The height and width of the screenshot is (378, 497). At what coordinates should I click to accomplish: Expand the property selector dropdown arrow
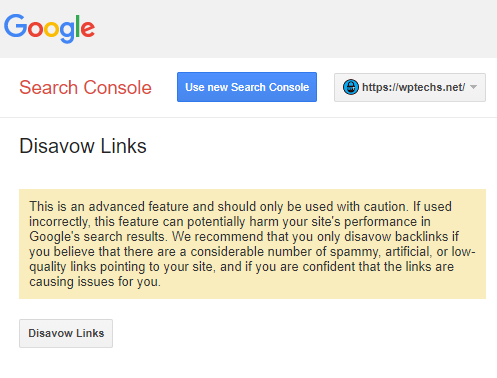point(473,87)
